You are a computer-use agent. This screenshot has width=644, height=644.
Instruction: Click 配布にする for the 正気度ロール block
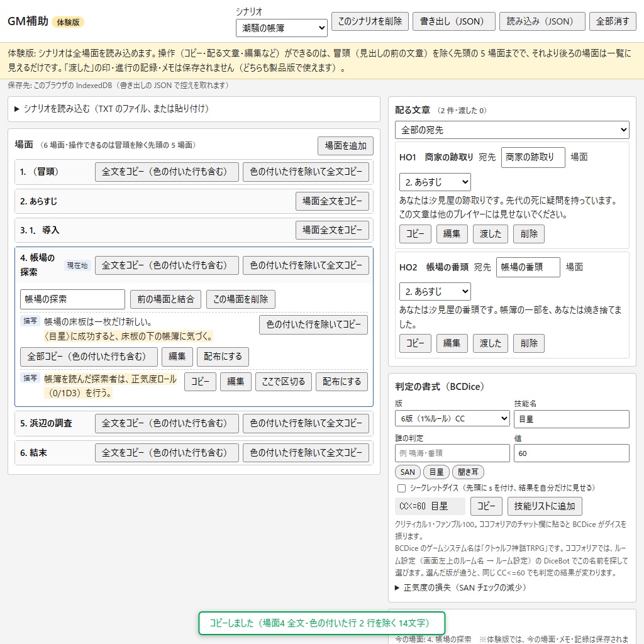pyautogui.click(x=341, y=382)
